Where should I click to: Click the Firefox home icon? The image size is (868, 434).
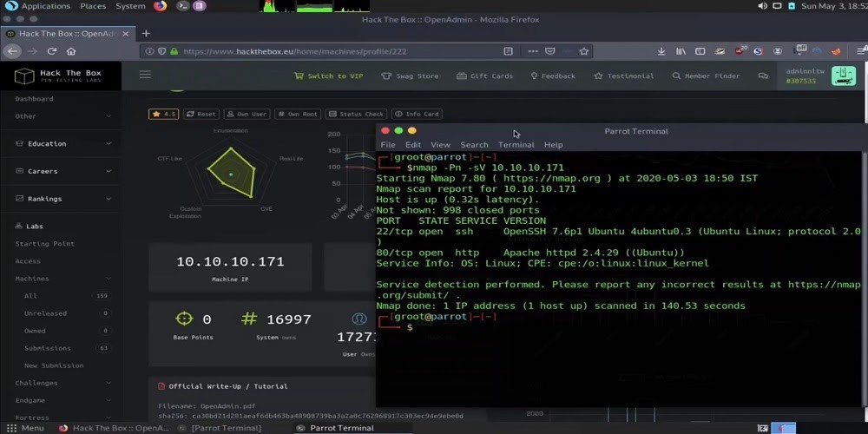click(73, 51)
